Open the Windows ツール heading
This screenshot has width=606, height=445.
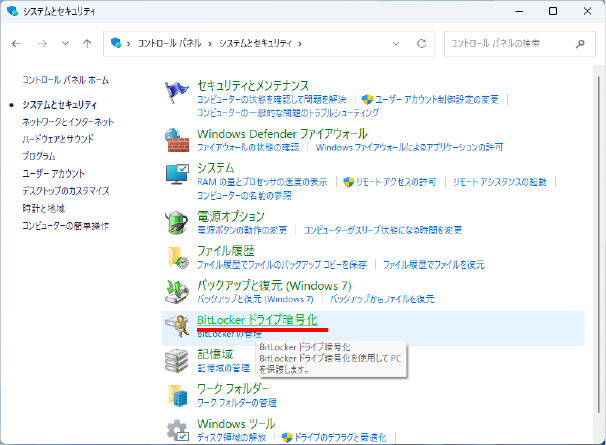[236, 424]
